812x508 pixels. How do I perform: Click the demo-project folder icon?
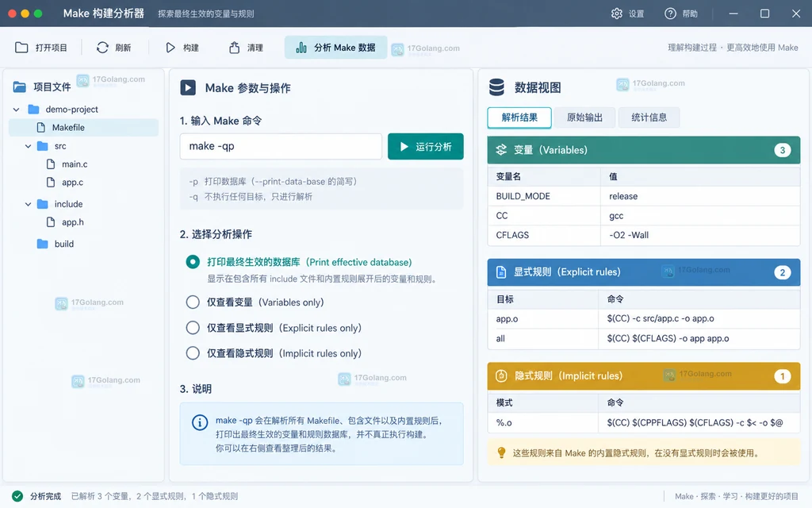click(33, 110)
